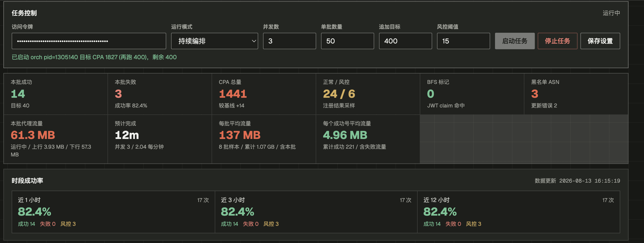This screenshot has height=243, width=644.
Task: Select the 风控阈值 field containing 15
Action: 463,41
